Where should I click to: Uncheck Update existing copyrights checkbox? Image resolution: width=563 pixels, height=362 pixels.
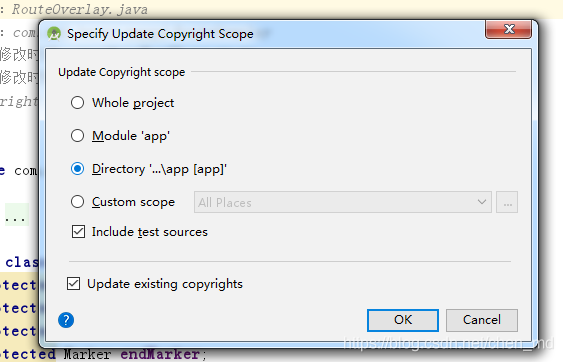coord(74,284)
